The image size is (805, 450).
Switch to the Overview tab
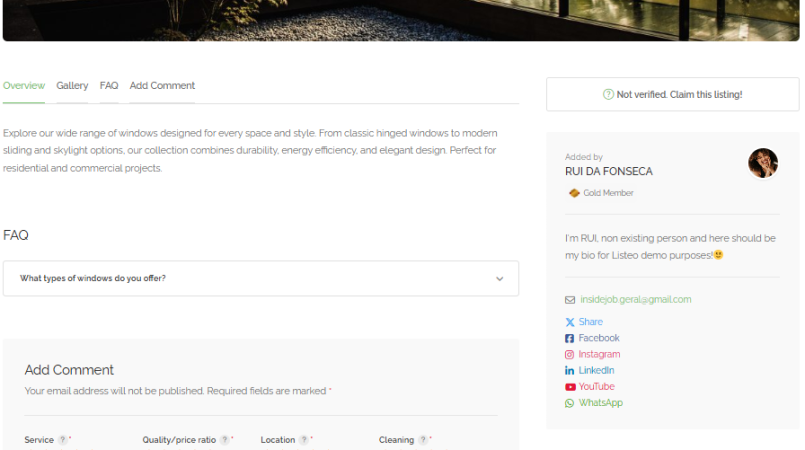point(24,86)
